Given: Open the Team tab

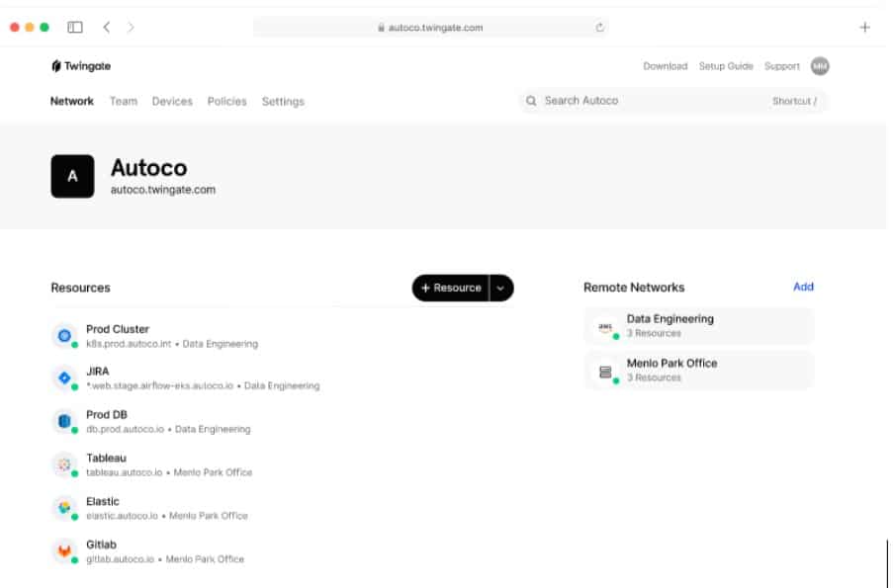Looking at the screenshot, I should click(x=124, y=102).
